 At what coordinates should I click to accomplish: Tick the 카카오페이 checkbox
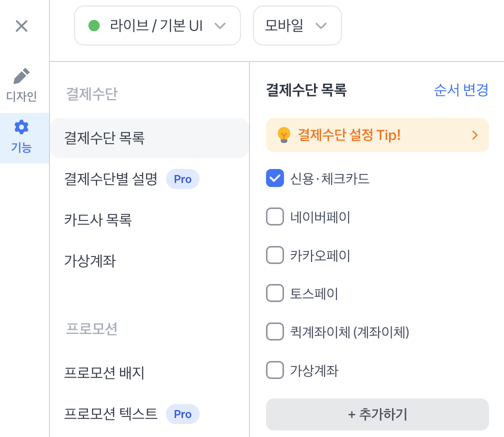(x=275, y=255)
